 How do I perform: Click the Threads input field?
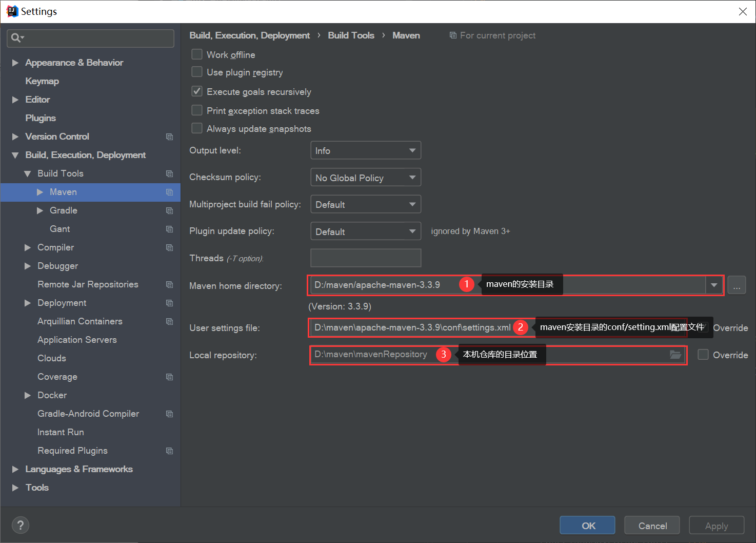(x=366, y=258)
